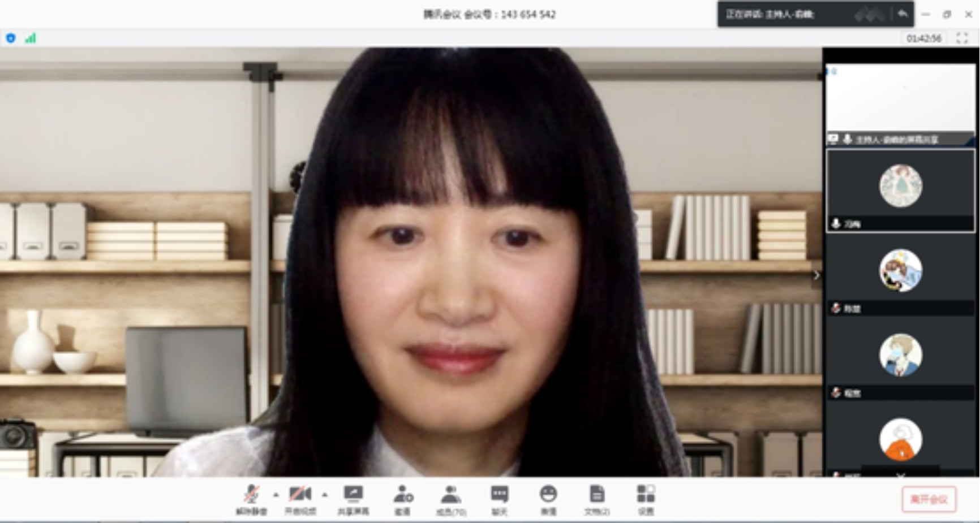Image resolution: width=980 pixels, height=523 pixels.
Task: Open the apps grid icon in toolbar
Action: (x=646, y=499)
